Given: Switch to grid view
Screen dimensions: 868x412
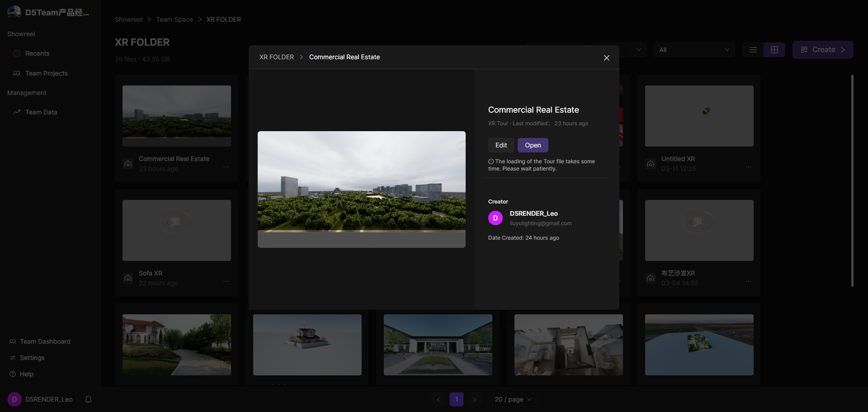Looking at the screenshot, I should pos(774,50).
